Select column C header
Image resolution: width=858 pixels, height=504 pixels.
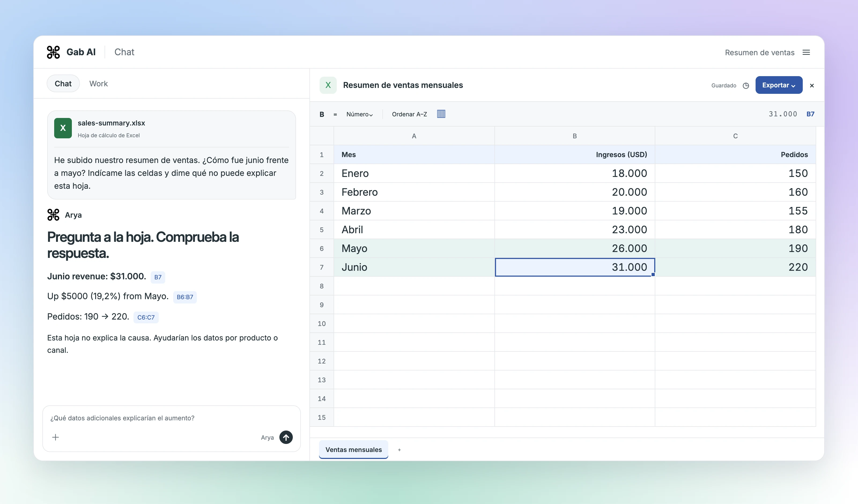(x=735, y=136)
